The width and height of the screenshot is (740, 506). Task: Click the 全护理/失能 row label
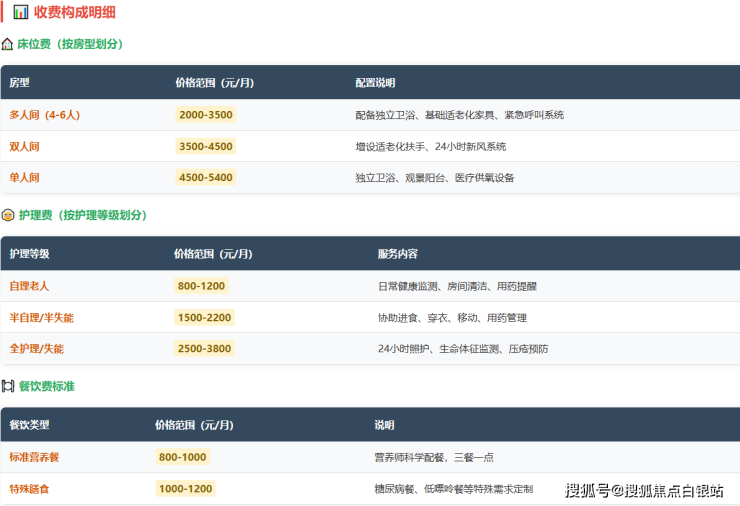click(x=36, y=349)
